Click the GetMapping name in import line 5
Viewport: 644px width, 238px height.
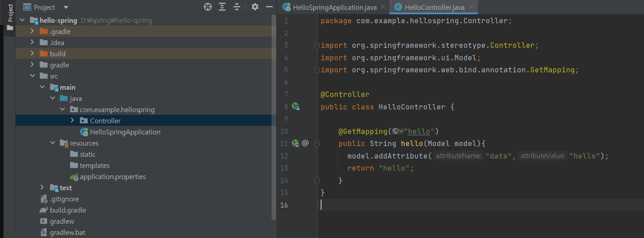553,70
